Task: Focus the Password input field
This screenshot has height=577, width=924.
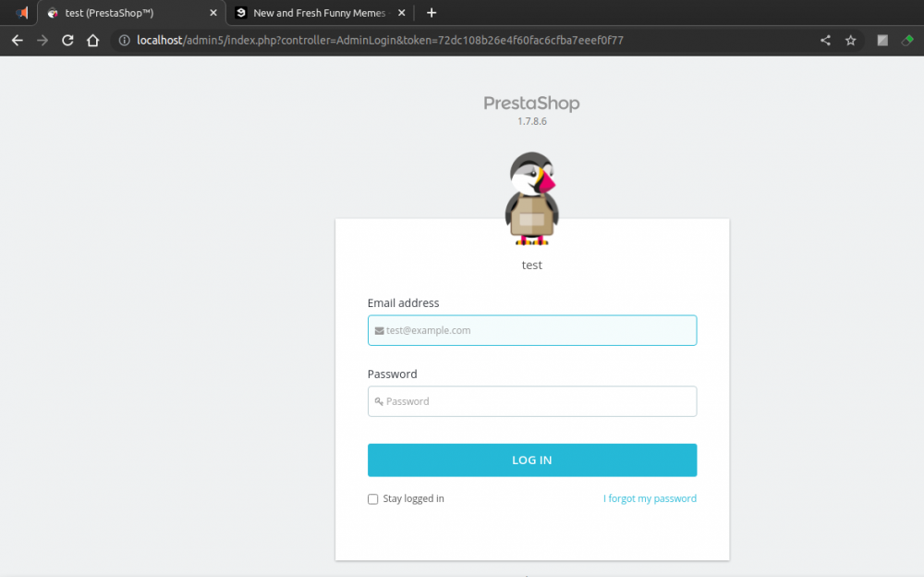Action: [x=532, y=401]
